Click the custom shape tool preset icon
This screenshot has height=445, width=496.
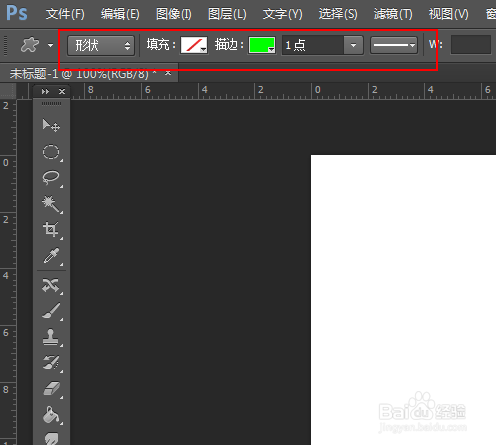(30, 45)
